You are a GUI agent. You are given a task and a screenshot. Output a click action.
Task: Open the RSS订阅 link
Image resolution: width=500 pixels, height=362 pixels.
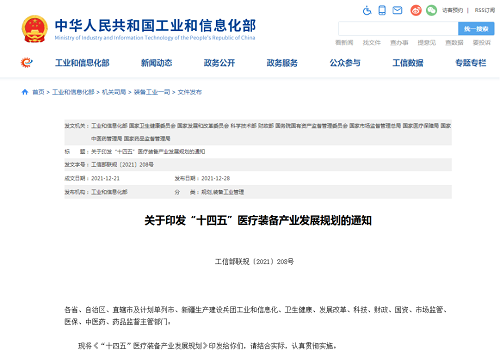(485, 10)
